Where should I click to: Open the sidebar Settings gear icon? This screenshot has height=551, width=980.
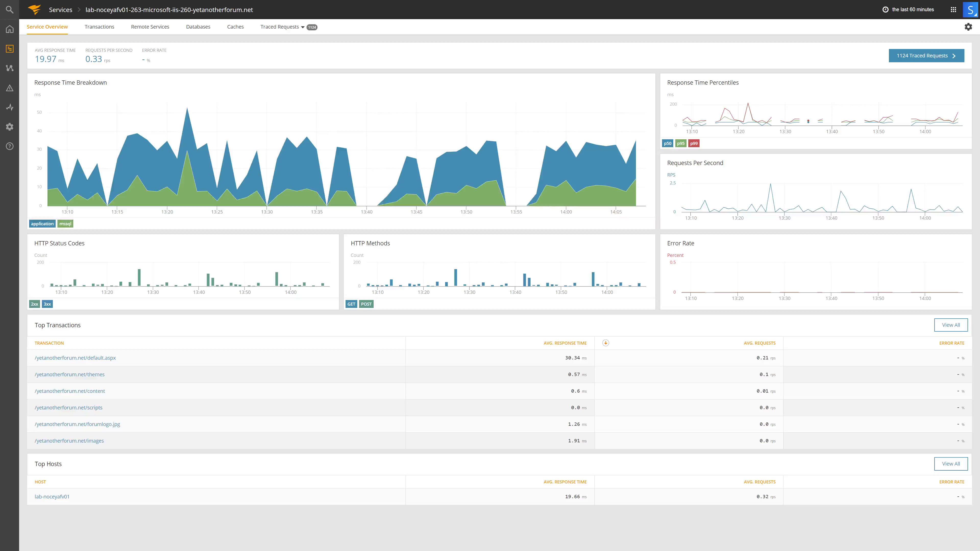9,127
